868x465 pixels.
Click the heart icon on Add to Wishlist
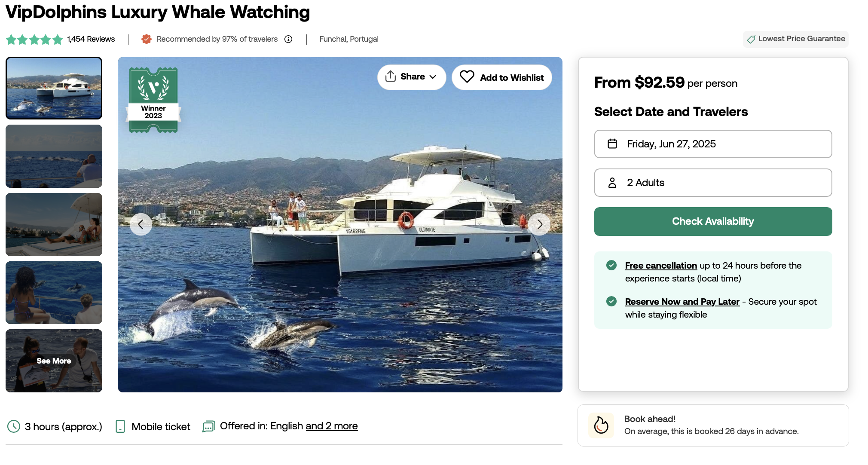click(x=467, y=76)
